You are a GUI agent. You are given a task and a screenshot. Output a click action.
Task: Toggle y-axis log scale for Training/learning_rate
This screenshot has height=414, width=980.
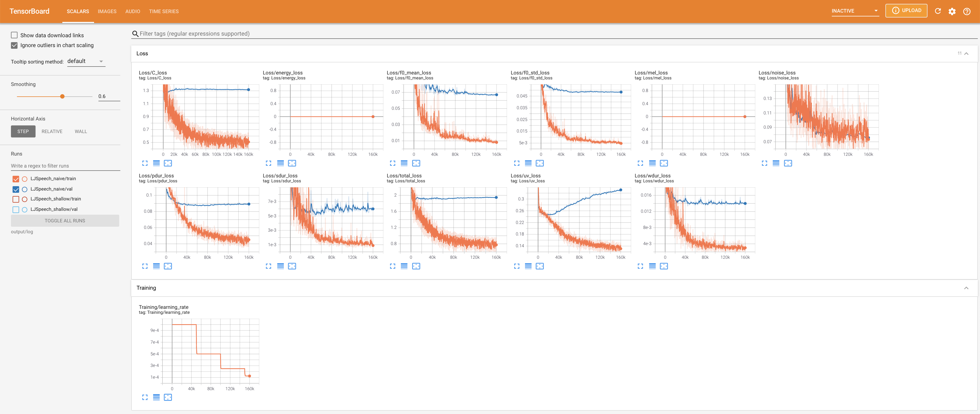point(156,397)
